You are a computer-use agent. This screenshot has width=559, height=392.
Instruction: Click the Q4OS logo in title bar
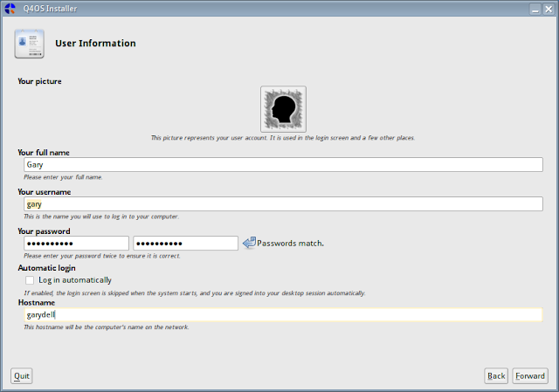(x=10, y=9)
